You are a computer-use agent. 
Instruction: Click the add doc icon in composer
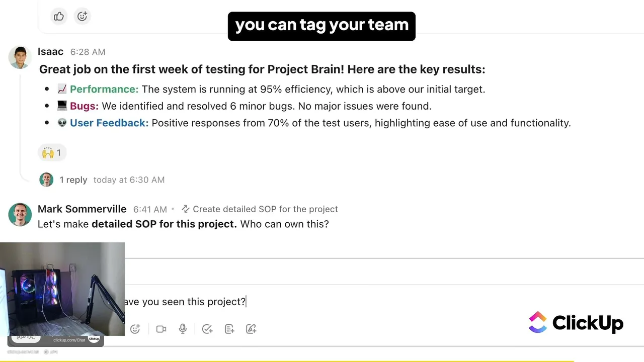point(229,329)
